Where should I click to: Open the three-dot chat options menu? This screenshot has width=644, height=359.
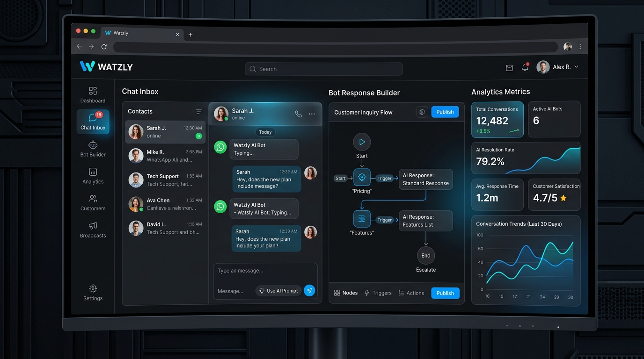tap(312, 114)
